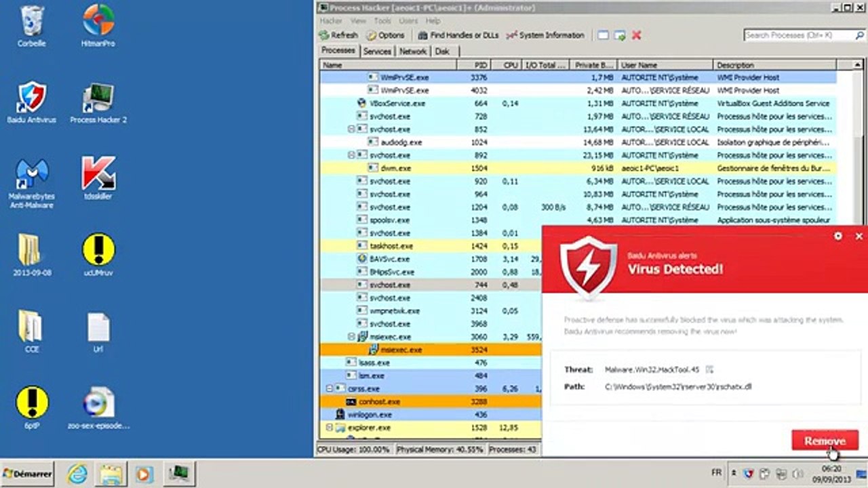868x488 pixels.
Task: Collapse the svchost.exe PID 892 tree node
Action: [352, 155]
